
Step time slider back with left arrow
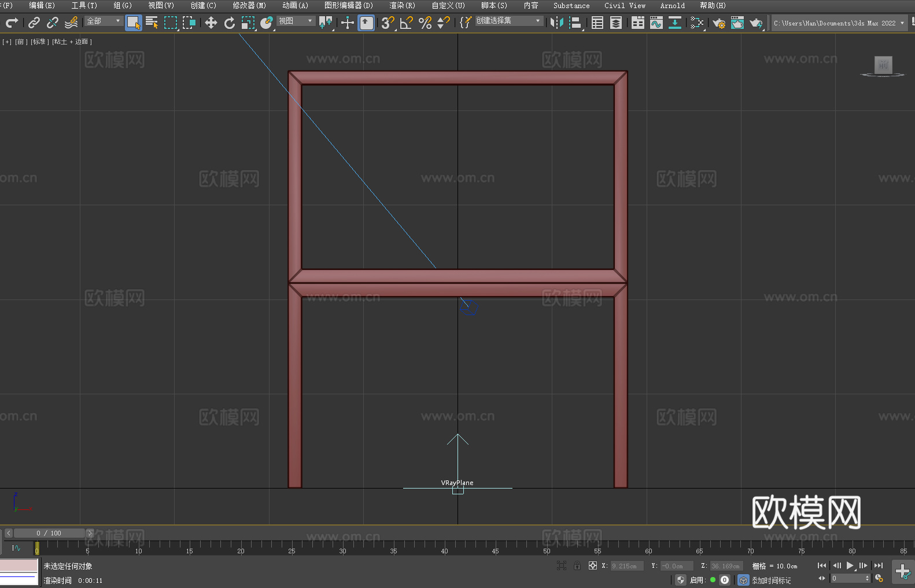pos(8,533)
